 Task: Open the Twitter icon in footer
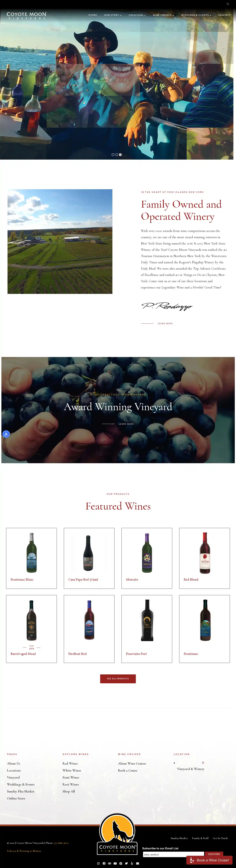pyautogui.click(x=126, y=863)
